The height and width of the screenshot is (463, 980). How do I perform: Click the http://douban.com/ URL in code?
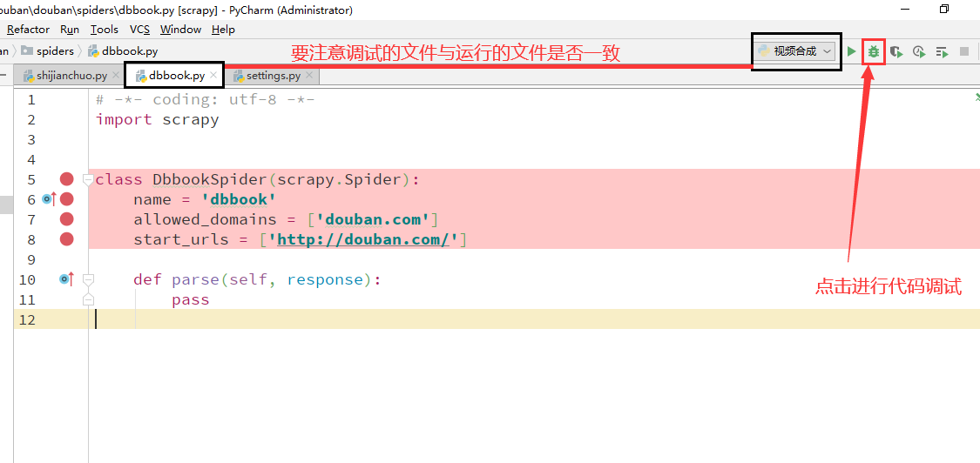click(x=363, y=239)
